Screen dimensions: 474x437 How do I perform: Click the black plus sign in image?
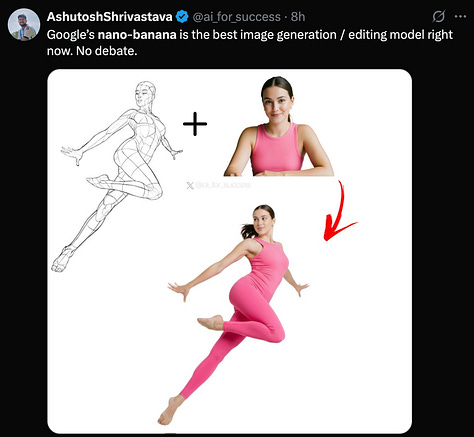tap(195, 124)
